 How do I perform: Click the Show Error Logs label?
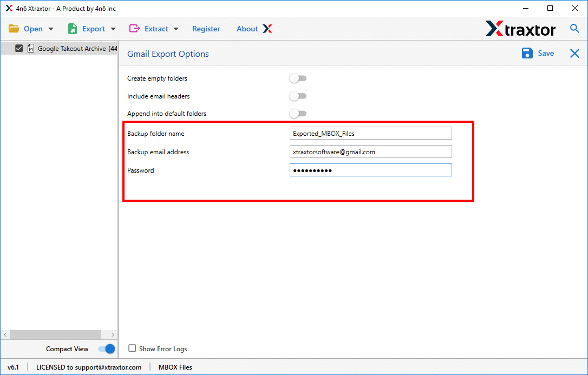(x=163, y=349)
